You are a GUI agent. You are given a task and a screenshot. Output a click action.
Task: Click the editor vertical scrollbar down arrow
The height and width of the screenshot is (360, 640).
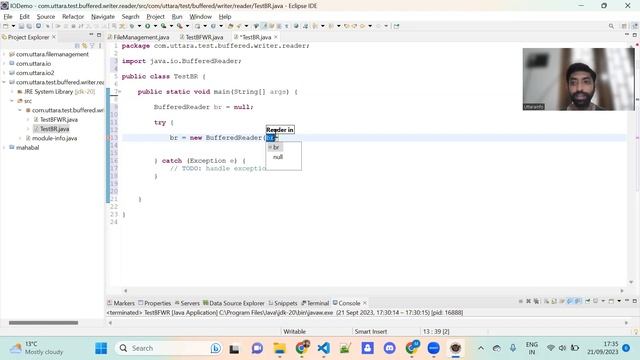pyautogui.click(x=631, y=282)
